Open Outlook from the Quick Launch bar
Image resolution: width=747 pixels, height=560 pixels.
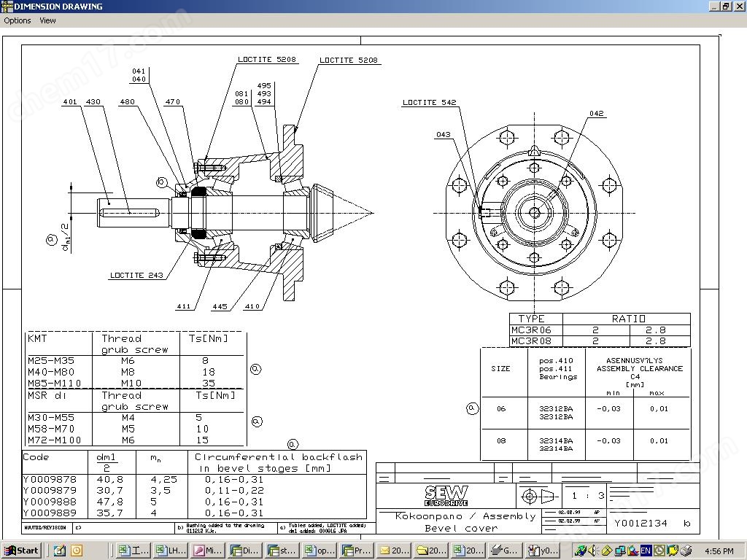click(77, 550)
